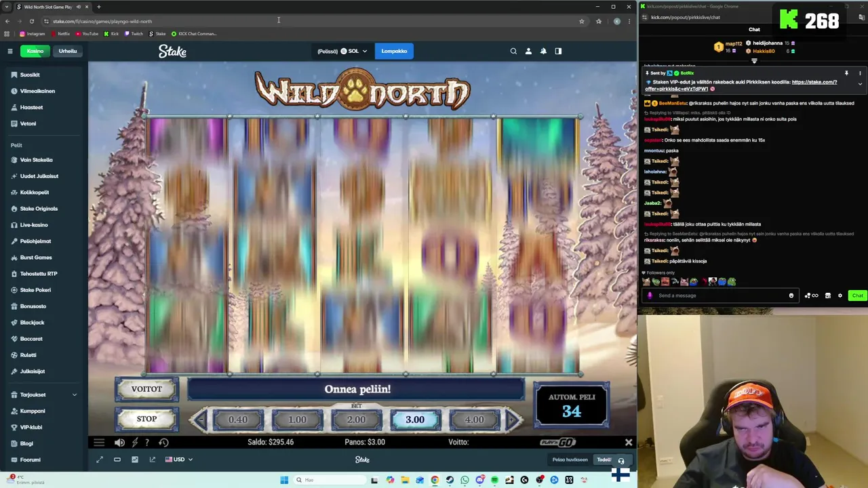Stop the spinning reels with STOP
The height and width of the screenshot is (488, 868).
146,419
